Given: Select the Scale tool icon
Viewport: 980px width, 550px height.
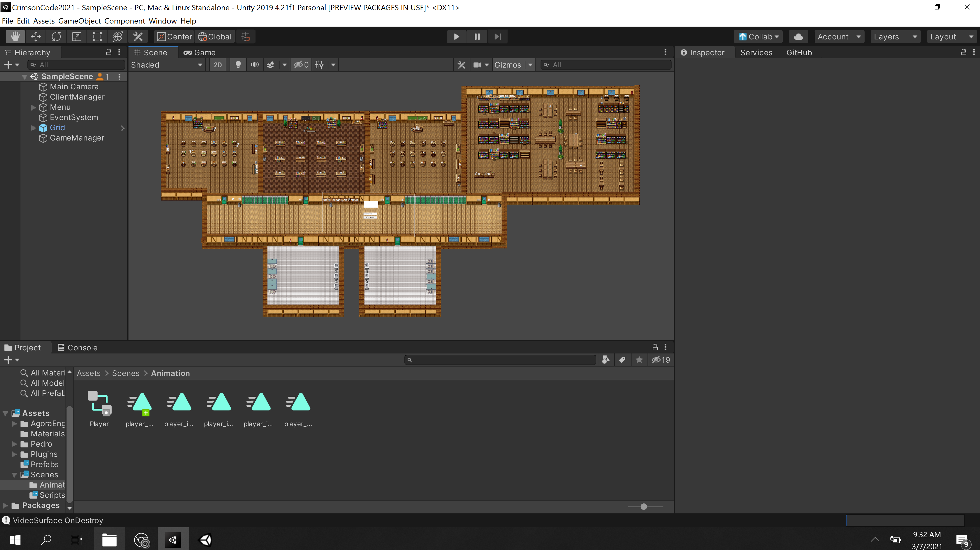Looking at the screenshot, I should click(77, 37).
